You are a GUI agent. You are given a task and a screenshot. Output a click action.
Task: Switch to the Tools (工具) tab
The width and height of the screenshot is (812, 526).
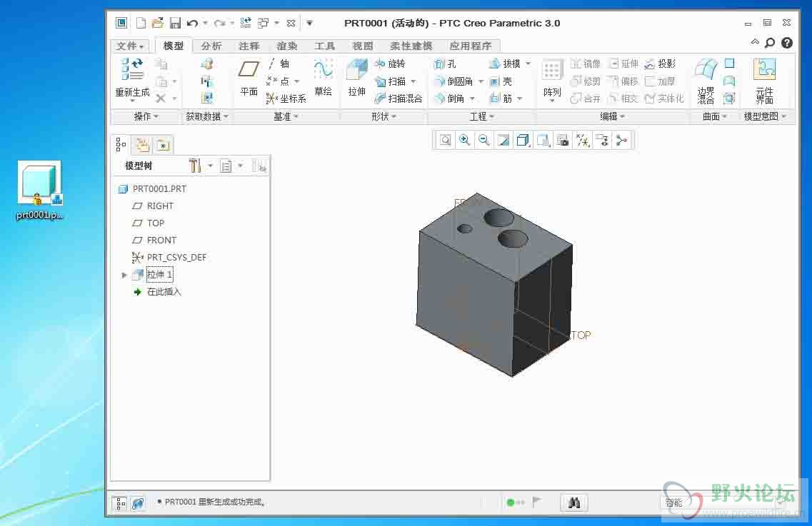click(325, 46)
